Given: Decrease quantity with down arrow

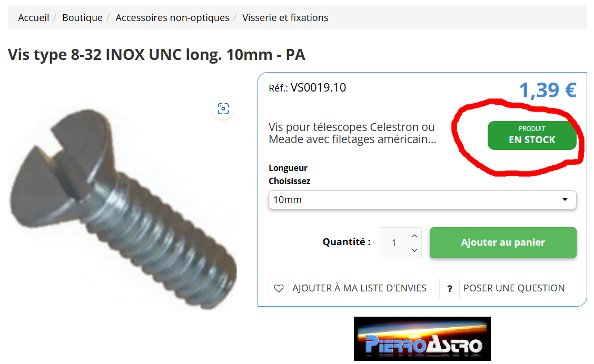Looking at the screenshot, I should 414,250.
